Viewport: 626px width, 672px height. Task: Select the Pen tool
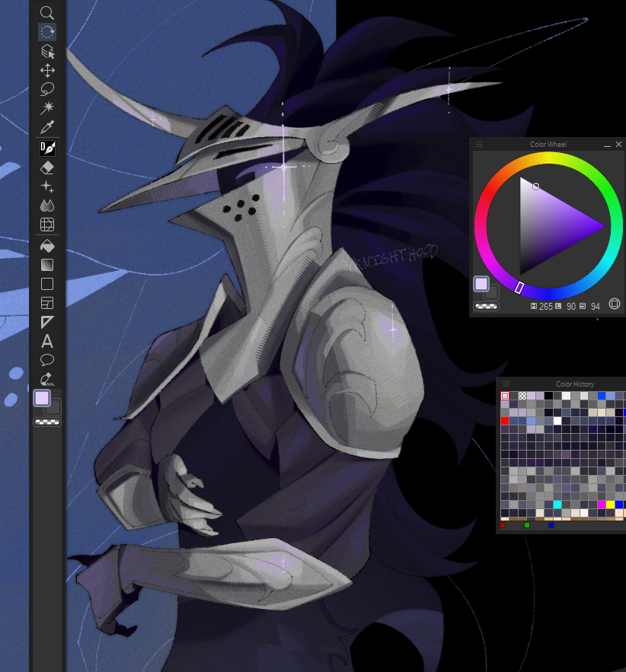(x=47, y=148)
